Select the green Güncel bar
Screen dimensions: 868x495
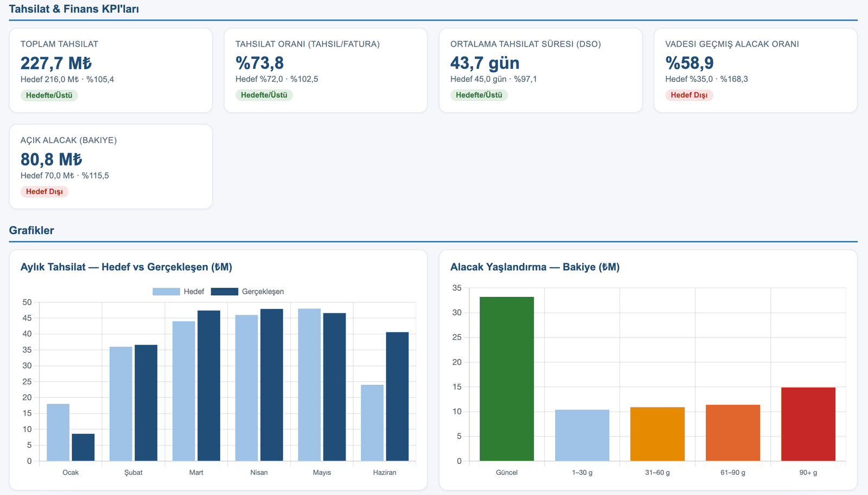tap(507, 379)
